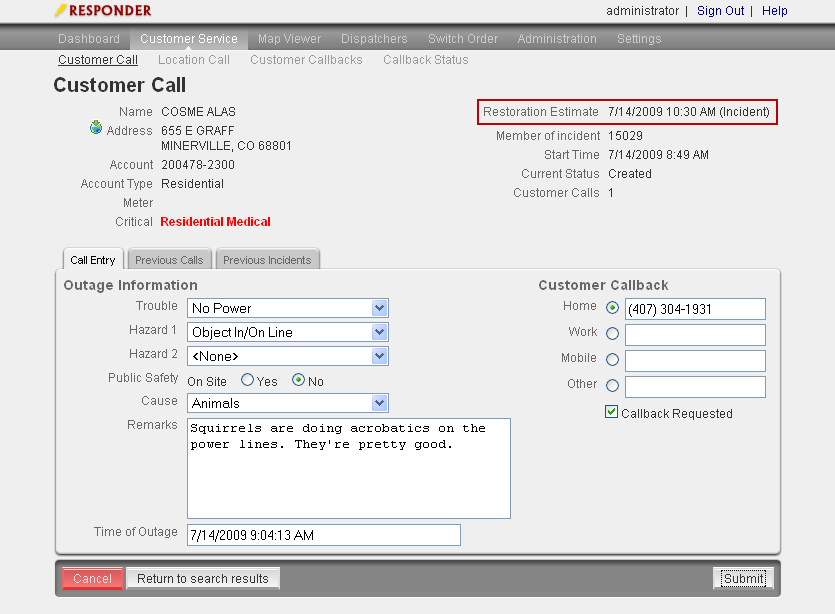Set Public Safety On Site to Yes

coord(248,381)
